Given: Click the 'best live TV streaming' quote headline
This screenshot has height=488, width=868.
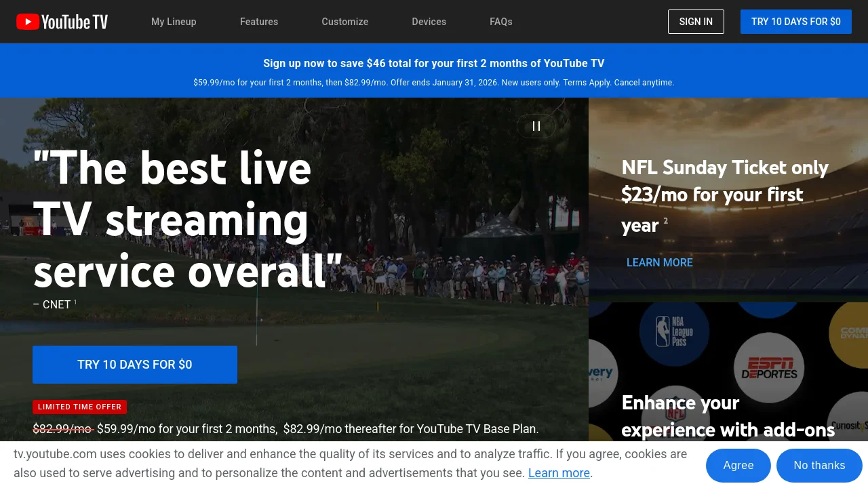Looking at the screenshot, I should (x=188, y=219).
